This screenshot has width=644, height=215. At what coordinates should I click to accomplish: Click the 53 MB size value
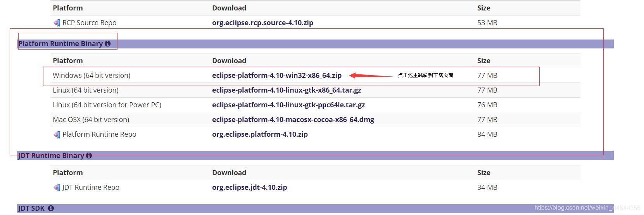coord(487,23)
